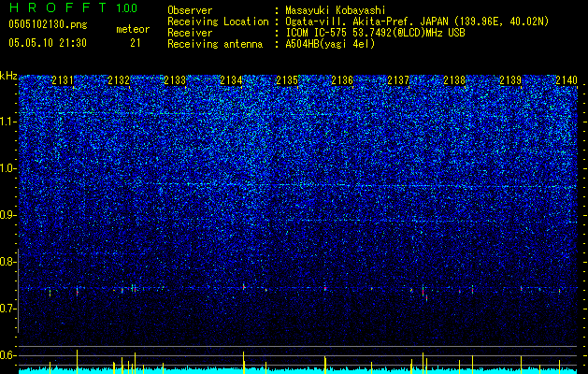Click the HROFFT 1.0.0 title text
This screenshot has width=588, height=374.
73,7
